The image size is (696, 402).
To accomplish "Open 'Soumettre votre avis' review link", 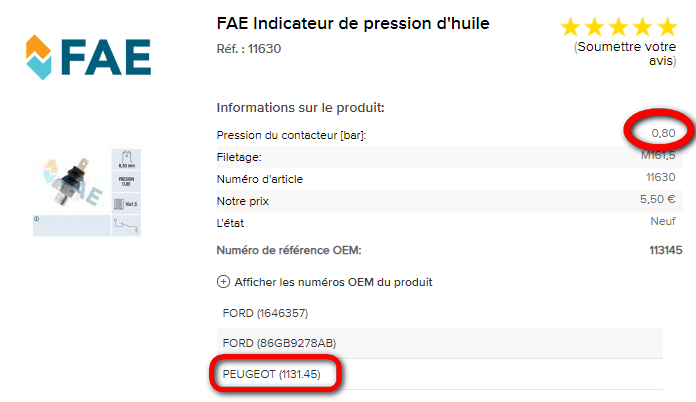I will tap(627, 54).
